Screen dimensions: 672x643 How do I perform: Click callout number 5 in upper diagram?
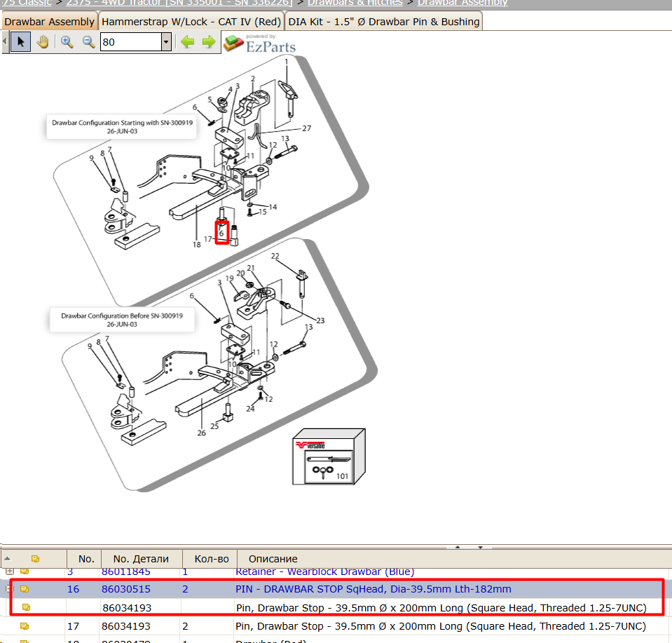click(x=210, y=100)
